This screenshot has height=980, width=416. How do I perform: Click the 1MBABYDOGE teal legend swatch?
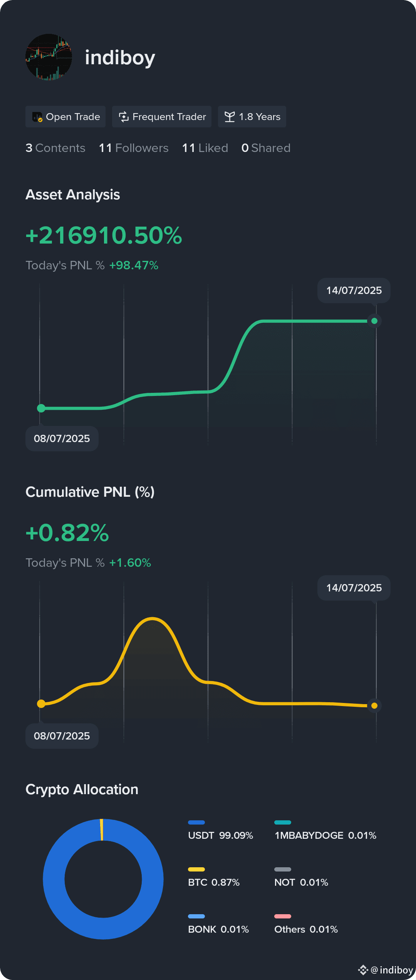click(283, 822)
